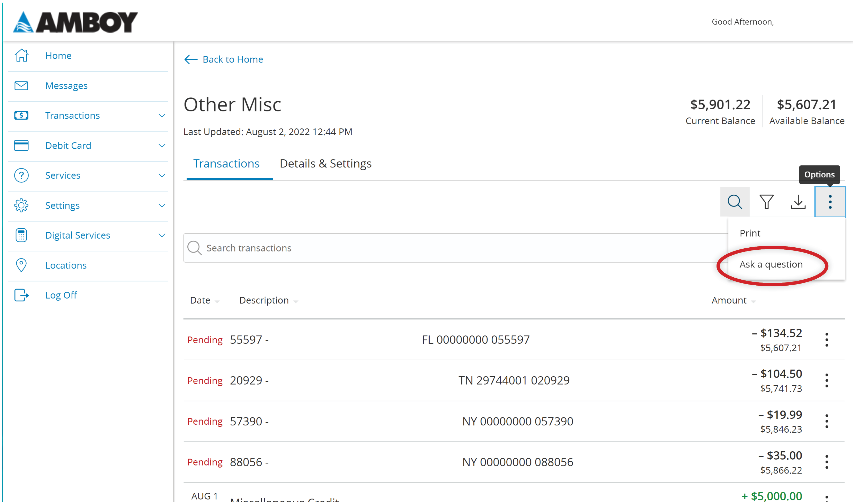The image size is (853, 504).
Task: Download the transactions export
Action: (798, 202)
